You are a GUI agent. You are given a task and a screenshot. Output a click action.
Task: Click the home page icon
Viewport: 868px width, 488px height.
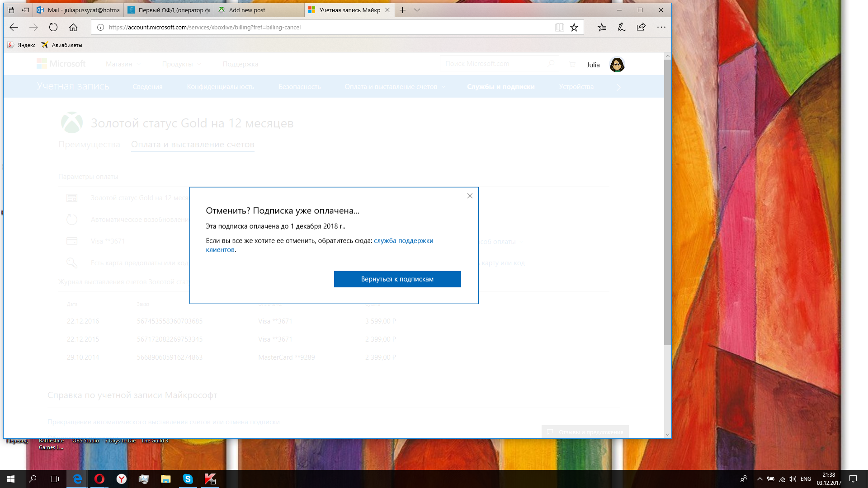(73, 27)
